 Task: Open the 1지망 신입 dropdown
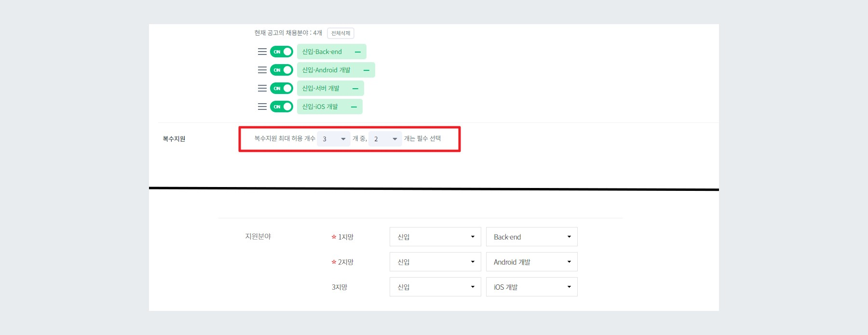pos(435,237)
